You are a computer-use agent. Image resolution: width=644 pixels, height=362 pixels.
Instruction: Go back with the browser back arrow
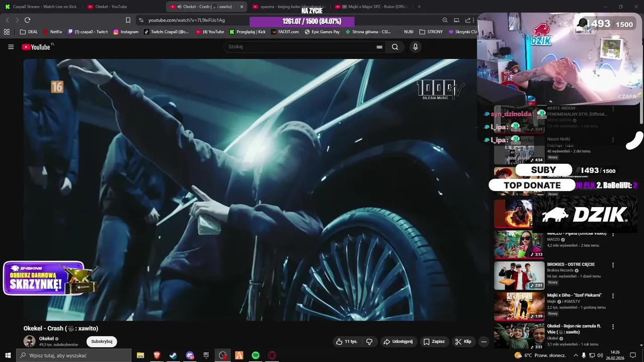pyautogui.click(x=7, y=20)
